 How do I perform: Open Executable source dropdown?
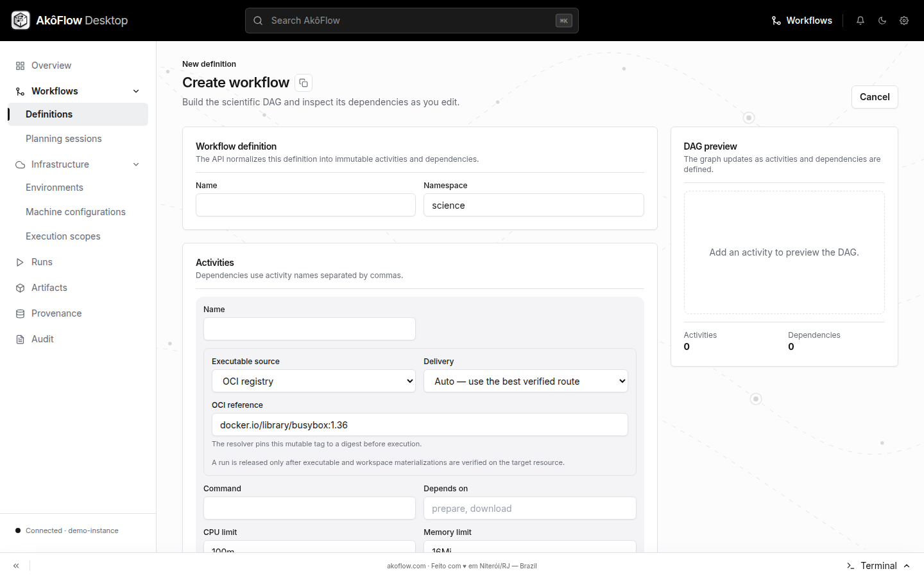click(x=314, y=381)
